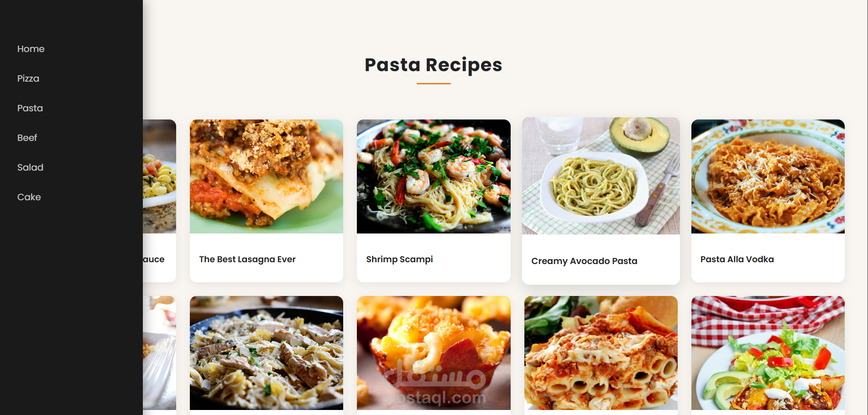The width and height of the screenshot is (868, 415).
Task: Click the Shrimp Scampi recipe title
Action: (x=399, y=259)
